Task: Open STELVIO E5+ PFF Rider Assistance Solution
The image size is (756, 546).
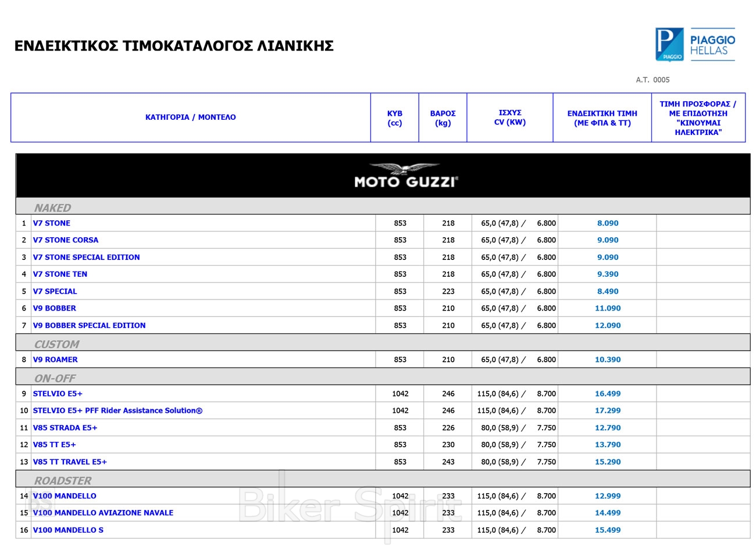Action: click(x=117, y=411)
